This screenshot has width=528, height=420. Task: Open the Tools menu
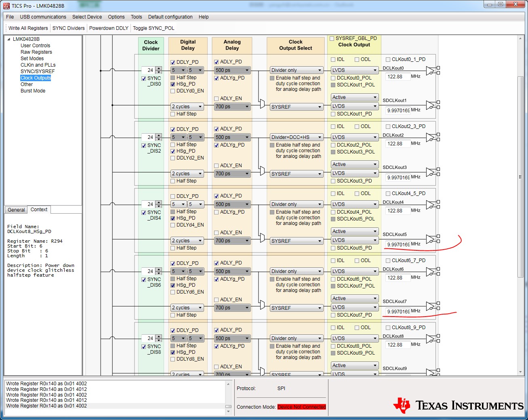pyautogui.click(x=137, y=17)
